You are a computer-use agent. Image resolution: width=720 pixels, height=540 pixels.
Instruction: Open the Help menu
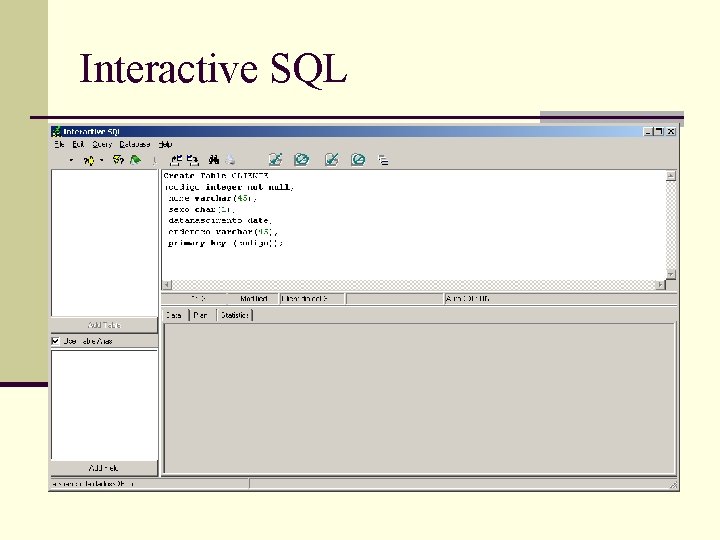tap(165, 144)
